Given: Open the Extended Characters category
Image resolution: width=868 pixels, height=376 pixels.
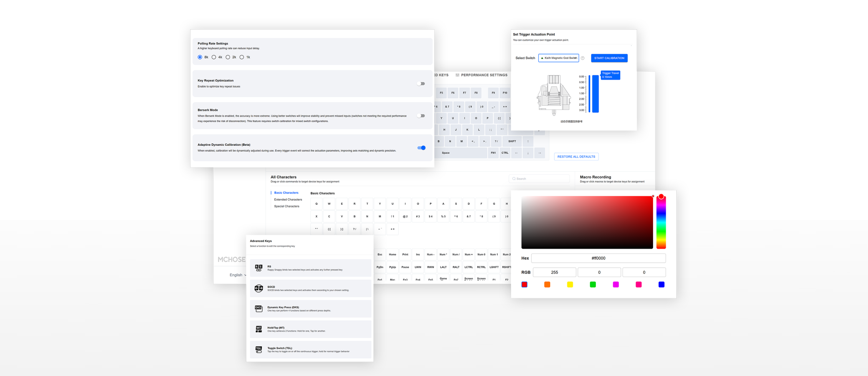Looking at the screenshot, I should click(x=288, y=200).
